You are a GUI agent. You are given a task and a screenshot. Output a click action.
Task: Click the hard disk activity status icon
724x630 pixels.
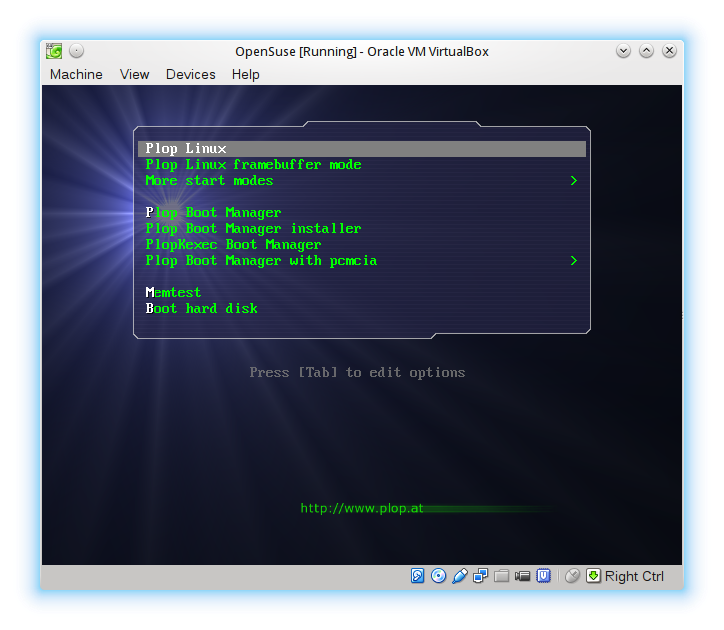(x=417, y=575)
